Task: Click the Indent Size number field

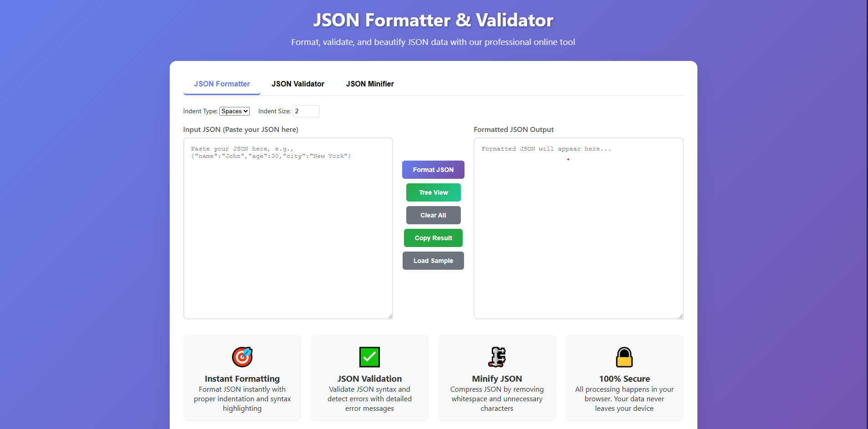Action: tap(306, 111)
